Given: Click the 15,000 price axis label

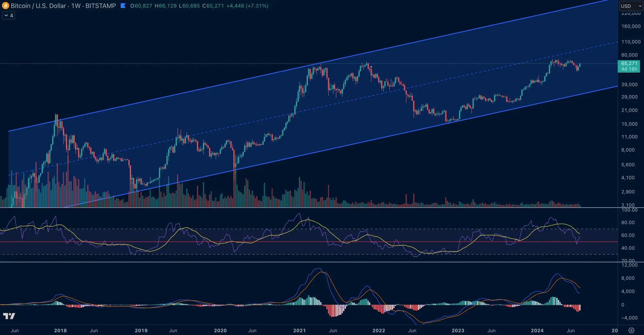Looking at the screenshot, I should click(629, 124).
